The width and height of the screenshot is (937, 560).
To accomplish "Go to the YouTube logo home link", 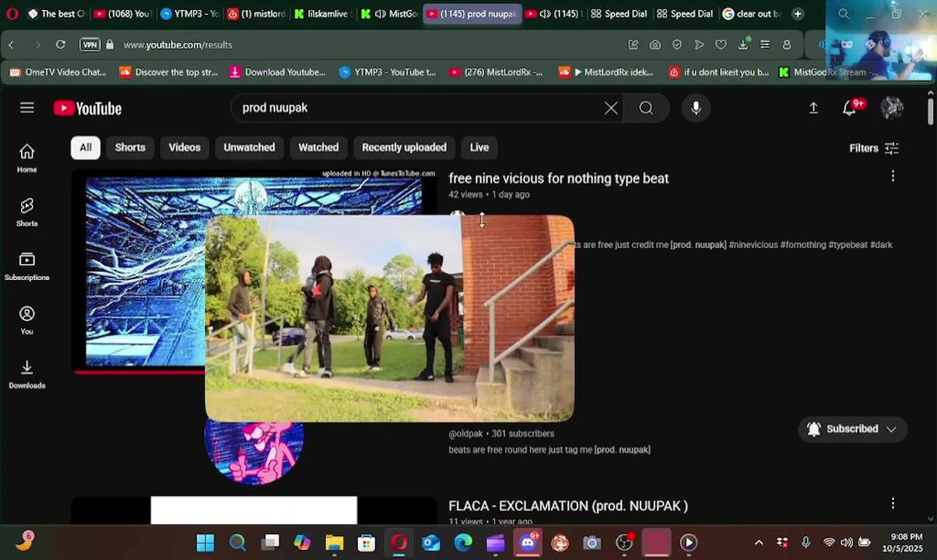I will pyautogui.click(x=87, y=108).
